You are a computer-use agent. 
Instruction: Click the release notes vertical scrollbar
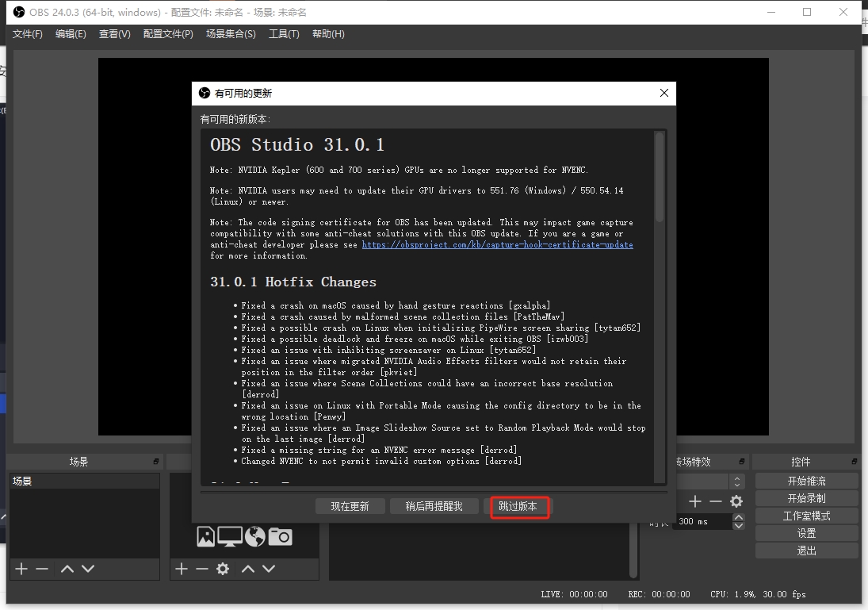[660, 178]
